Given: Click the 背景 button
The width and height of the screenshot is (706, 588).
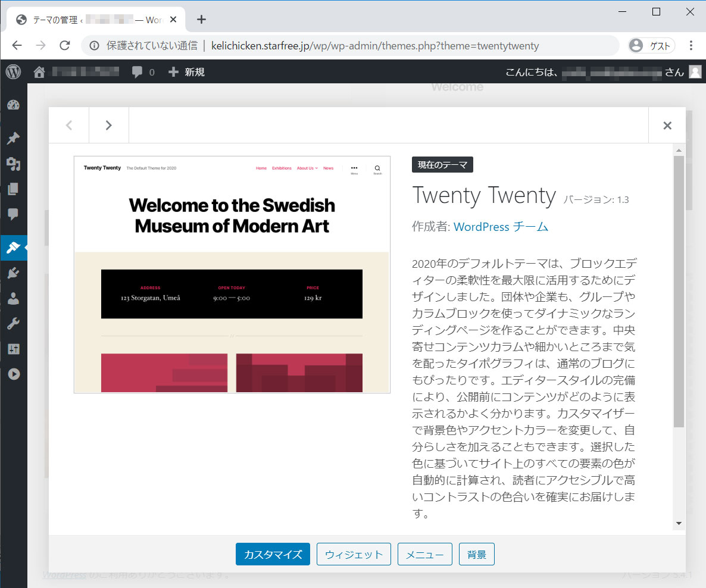Looking at the screenshot, I should 476,554.
